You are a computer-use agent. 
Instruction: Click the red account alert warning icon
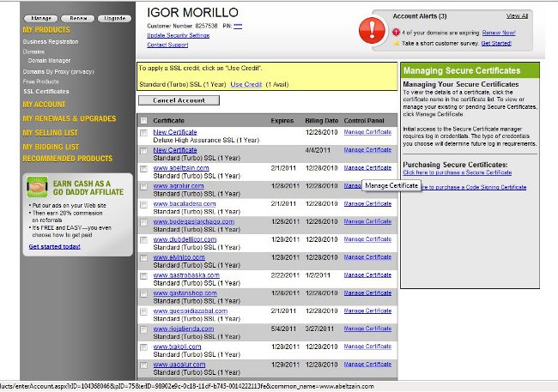click(x=373, y=32)
